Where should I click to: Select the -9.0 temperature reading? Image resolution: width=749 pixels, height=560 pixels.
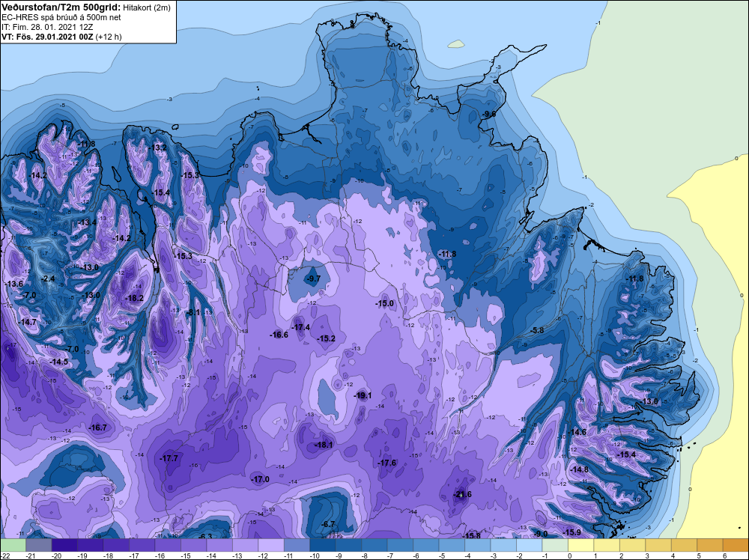tap(540, 533)
